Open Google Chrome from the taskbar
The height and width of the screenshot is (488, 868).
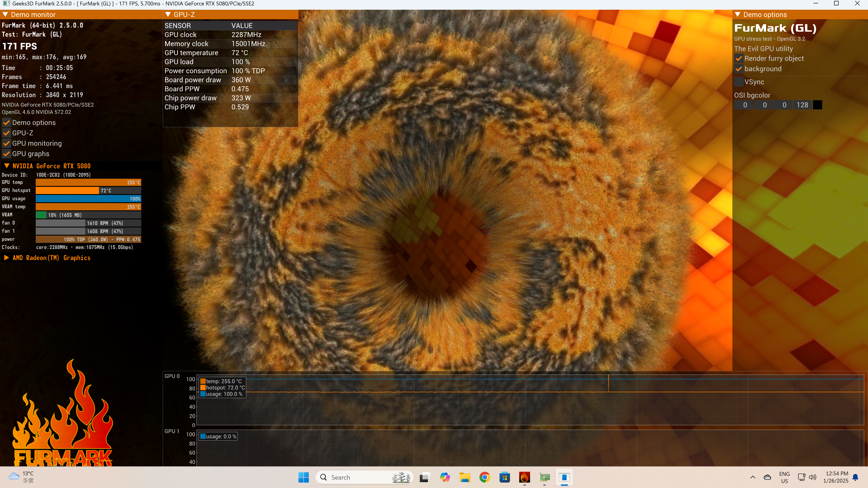pos(485,477)
